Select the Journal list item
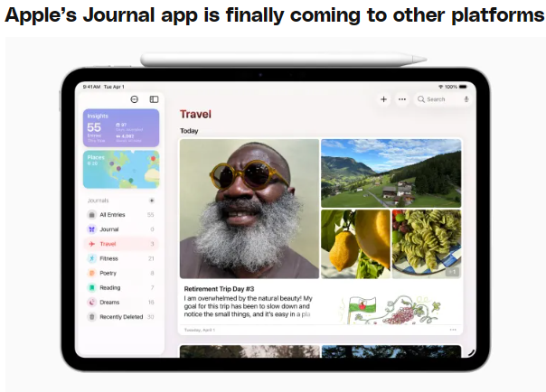 [121, 229]
